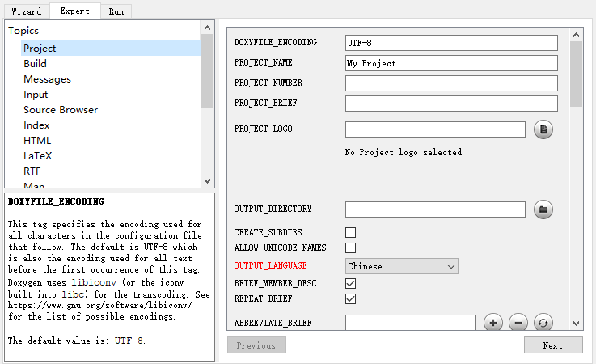The height and width of the screenshot is (364, 596).
Task: Click the refresh icon beside ABBREVIATE_BRIEF
Action: click(543, 323)
